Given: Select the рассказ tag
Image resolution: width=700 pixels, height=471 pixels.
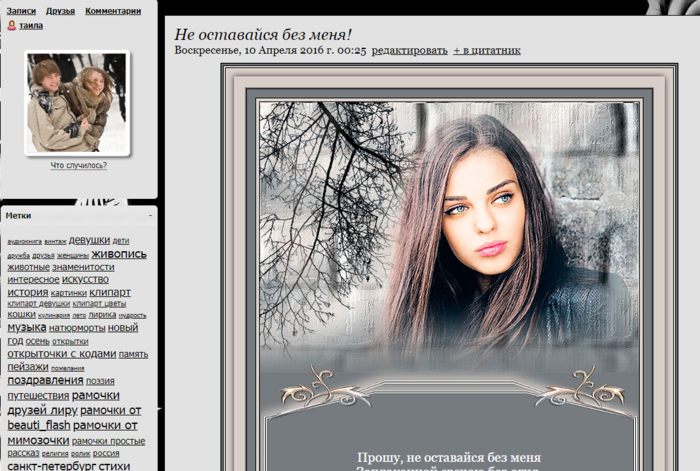Looking at the screenshot, I should pyautogui.click(x=23, y=453).
